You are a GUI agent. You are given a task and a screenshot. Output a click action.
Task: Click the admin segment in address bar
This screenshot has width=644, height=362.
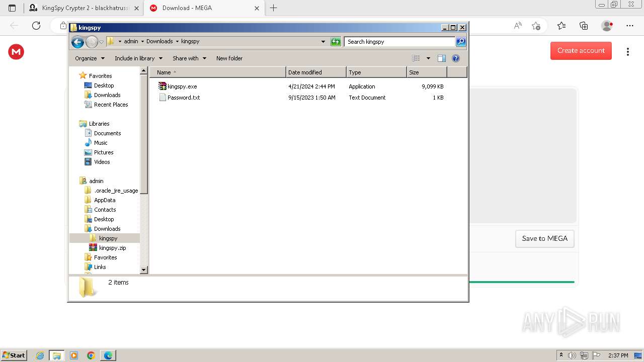click(131, 42)
